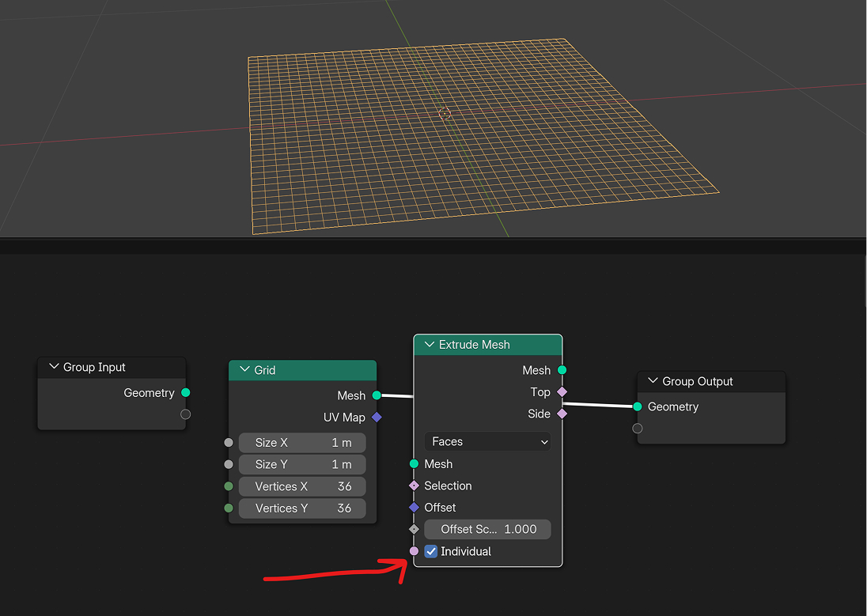Uncheck the Individual checkbox
This screenshot has width=867, height=616.
pyautogui.click(x=431, y=551)
